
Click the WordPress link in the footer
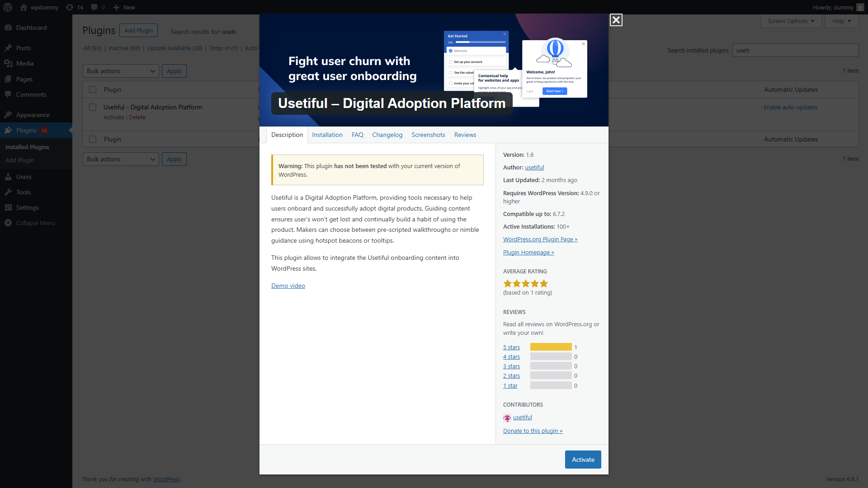[x=166, y=479]
